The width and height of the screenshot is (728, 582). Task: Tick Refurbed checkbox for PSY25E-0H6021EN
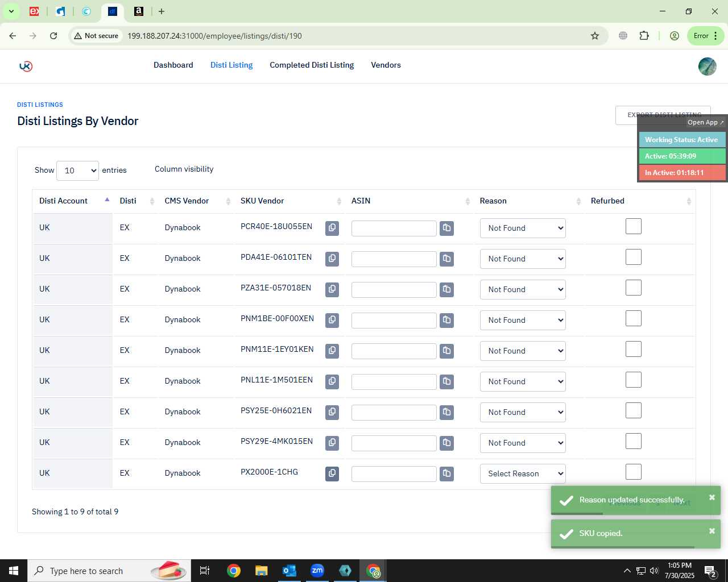coord(634,410)
